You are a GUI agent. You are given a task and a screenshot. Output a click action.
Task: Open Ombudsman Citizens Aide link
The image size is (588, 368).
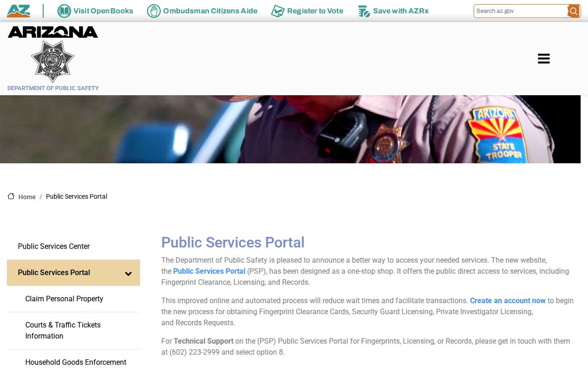coord(210,11)
